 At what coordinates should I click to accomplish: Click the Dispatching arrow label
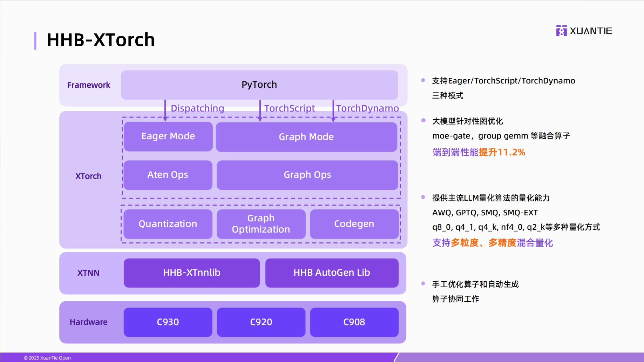click(x=197, y=108)
